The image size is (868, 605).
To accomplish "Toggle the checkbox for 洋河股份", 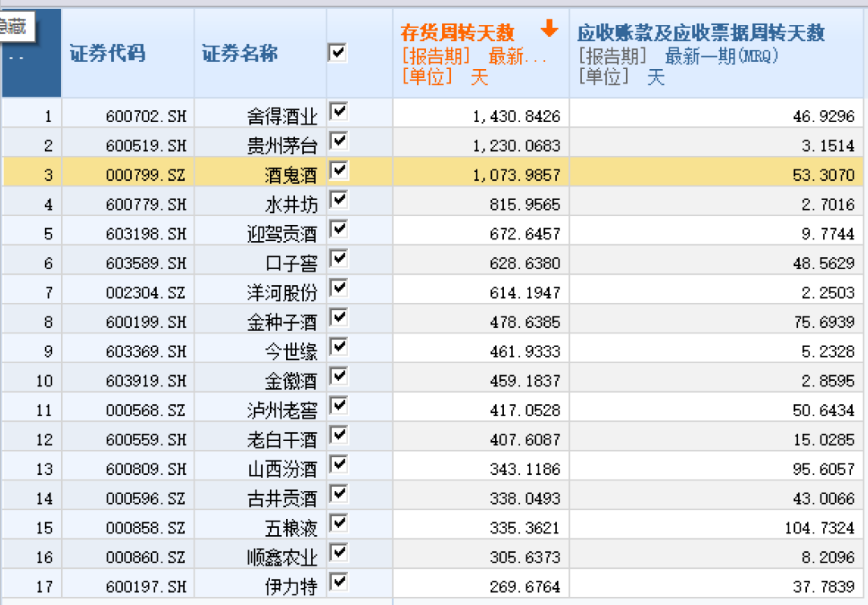I will click(x=338, y=288).
